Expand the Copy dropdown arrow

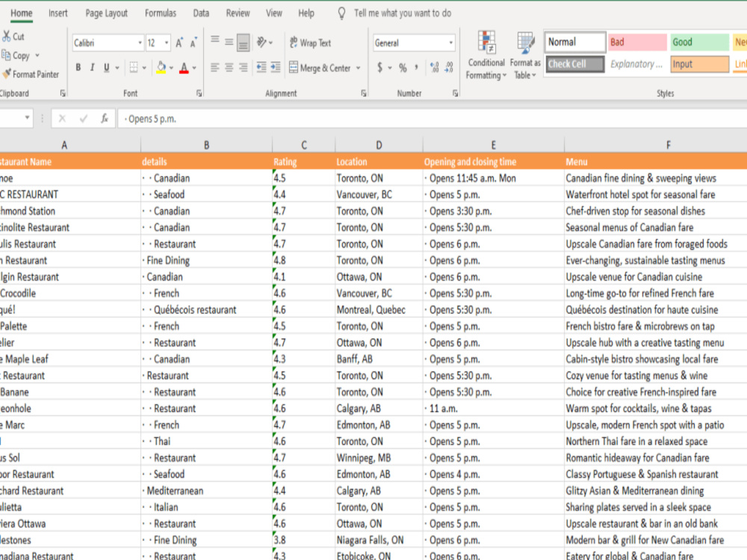[x=37, y=55]
